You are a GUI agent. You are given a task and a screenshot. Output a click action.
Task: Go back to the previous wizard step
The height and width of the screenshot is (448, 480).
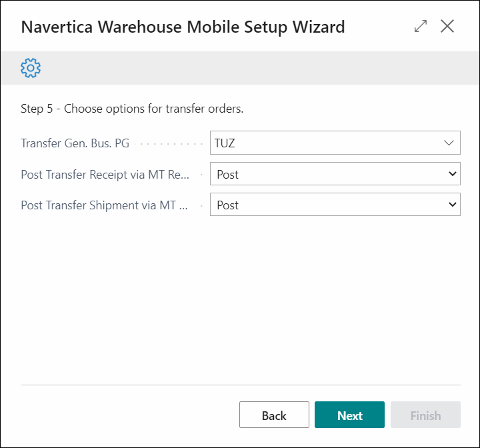tap(274, 415)
